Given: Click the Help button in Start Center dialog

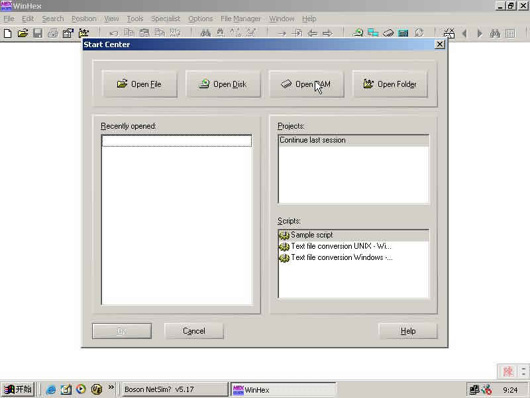Looking at the screenshot, I should (408, 331).
